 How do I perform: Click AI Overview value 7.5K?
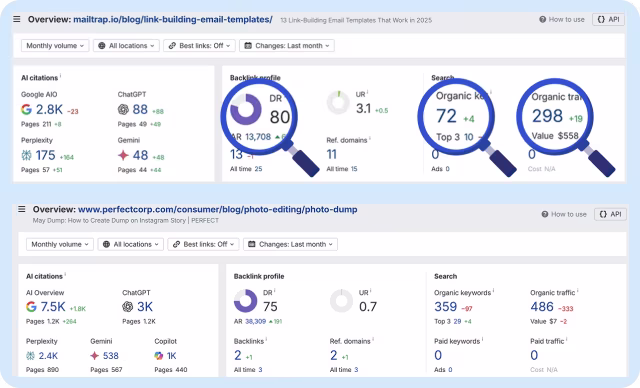pos(53,306)
